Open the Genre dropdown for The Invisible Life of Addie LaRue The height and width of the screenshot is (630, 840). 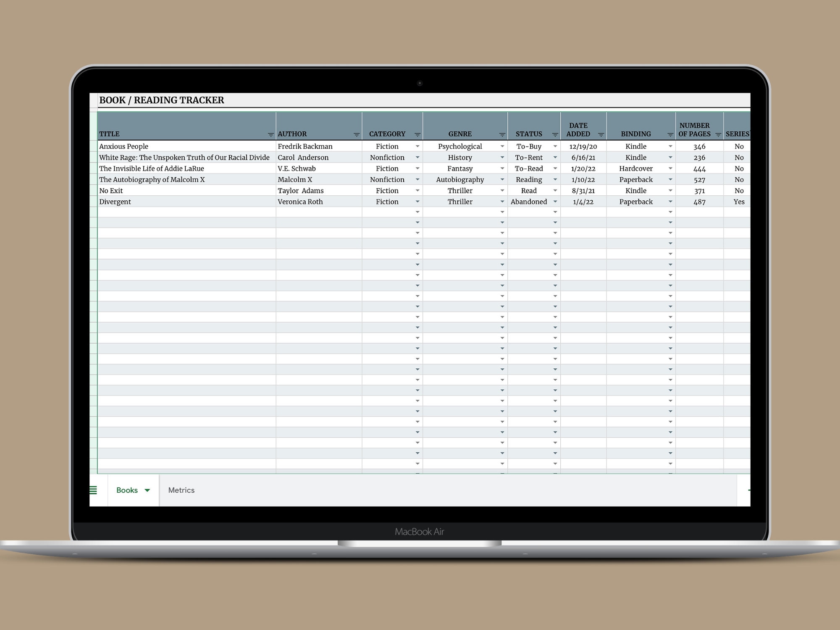click(502, 168)
